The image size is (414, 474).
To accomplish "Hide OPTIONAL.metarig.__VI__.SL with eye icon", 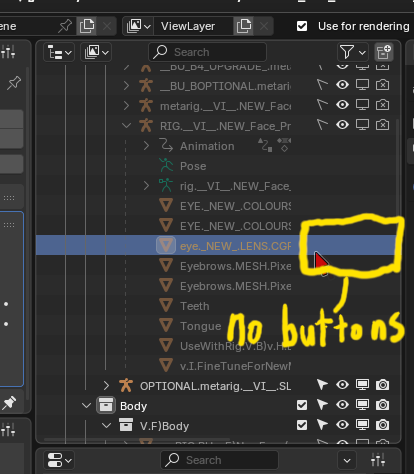I will tap(342, 385).
